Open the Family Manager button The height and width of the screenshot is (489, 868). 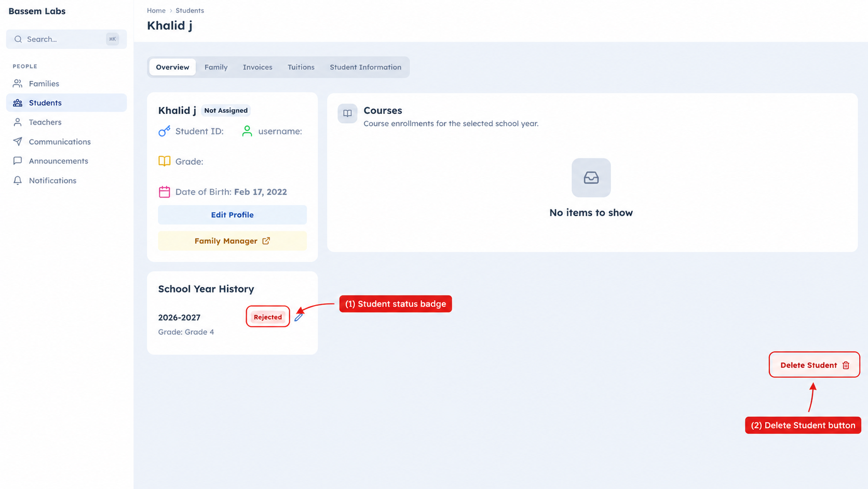click(232, 241)
